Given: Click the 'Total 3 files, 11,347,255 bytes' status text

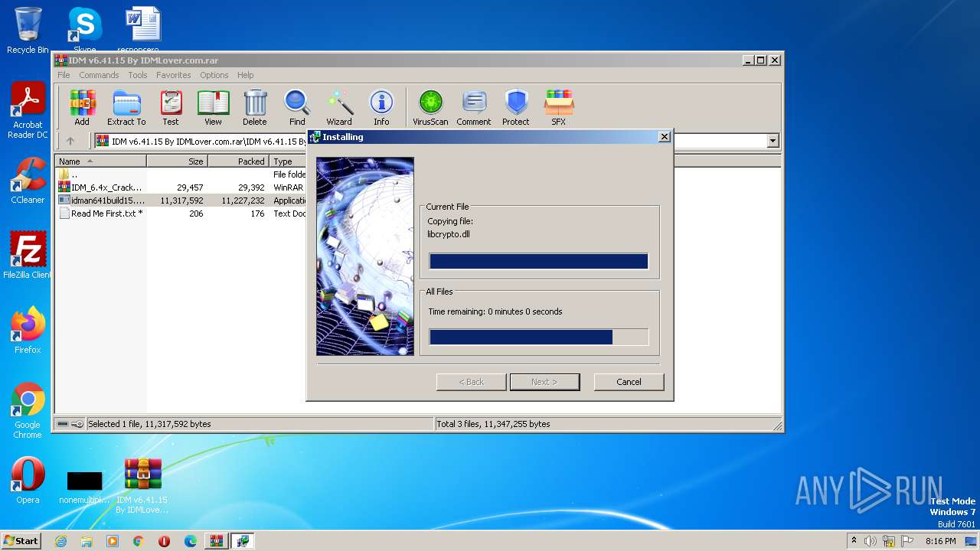Looking at the screenshot, I should tap(494, 424).
